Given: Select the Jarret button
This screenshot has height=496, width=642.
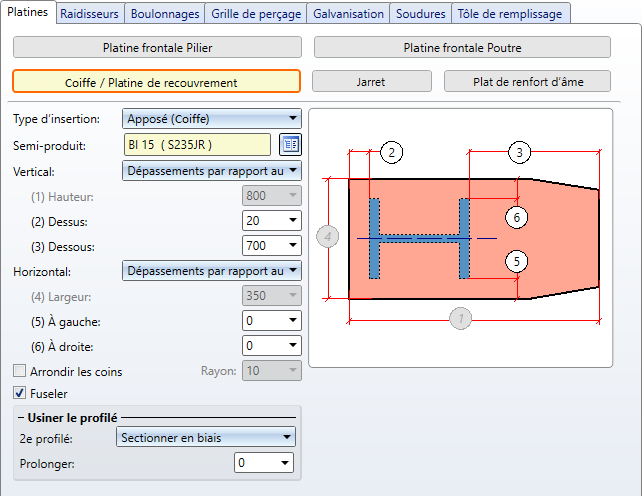Looking at the screenshot, I should click(371, 81).
